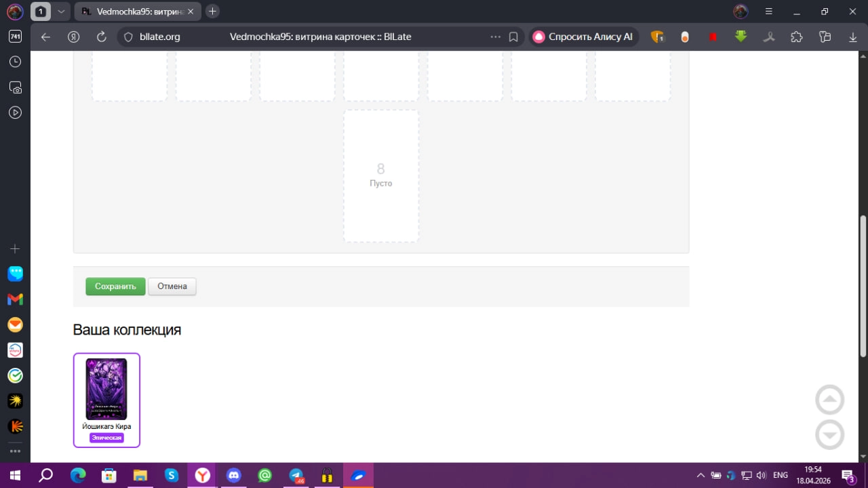868x488 pixels.
Task: Click the scroll-to-bottom arrow circle icon
Action: [829, 434]
